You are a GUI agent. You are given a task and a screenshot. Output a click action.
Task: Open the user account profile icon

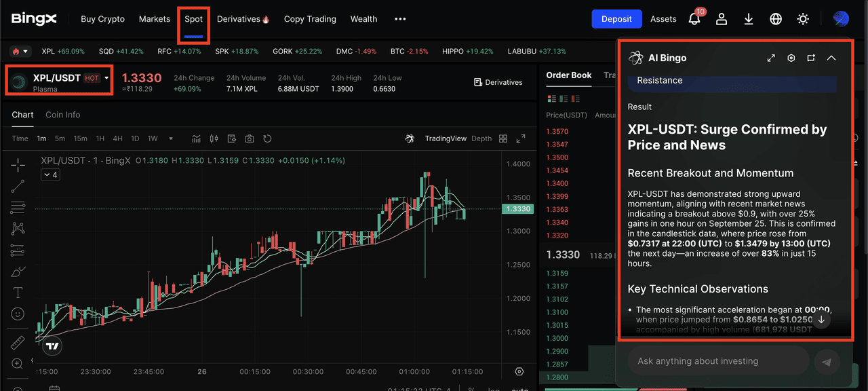(x=722, y=19)
